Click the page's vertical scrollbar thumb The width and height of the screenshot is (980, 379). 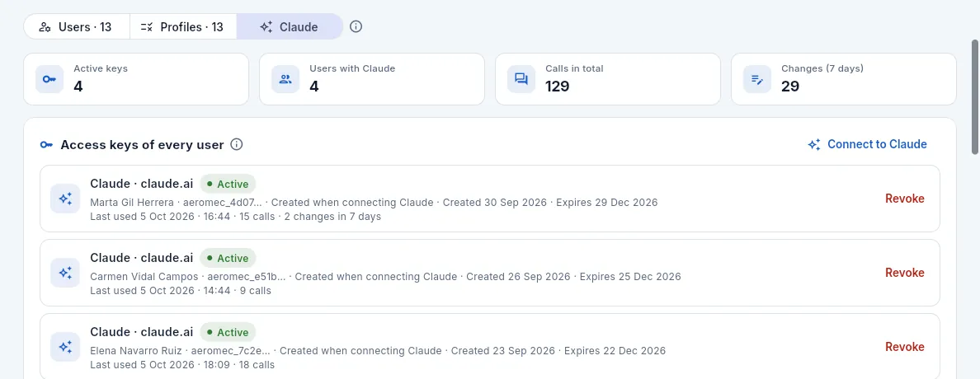coord(975,96)
